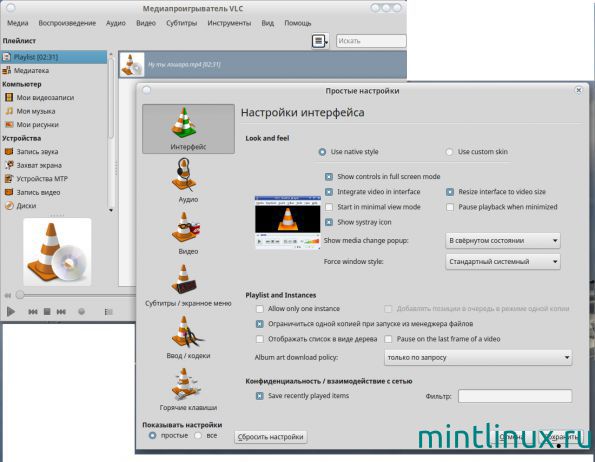Select Субтитры / экранное меню settings icon
The image size is (595, 462).
(184, 280)
